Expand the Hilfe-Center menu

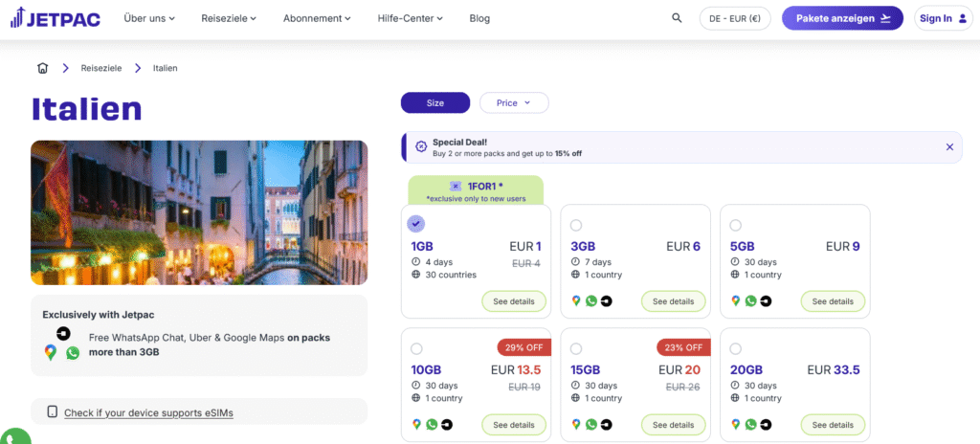click(410, 18)
